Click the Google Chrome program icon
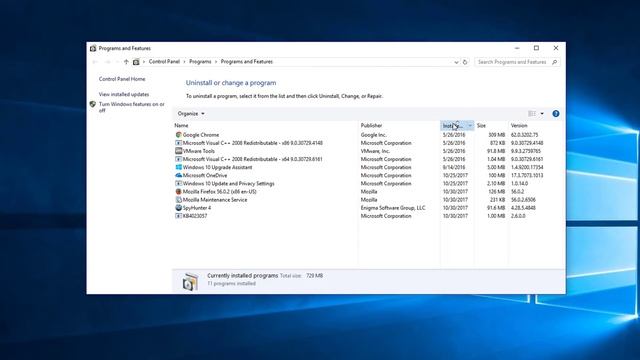 [x=178, y=135]
